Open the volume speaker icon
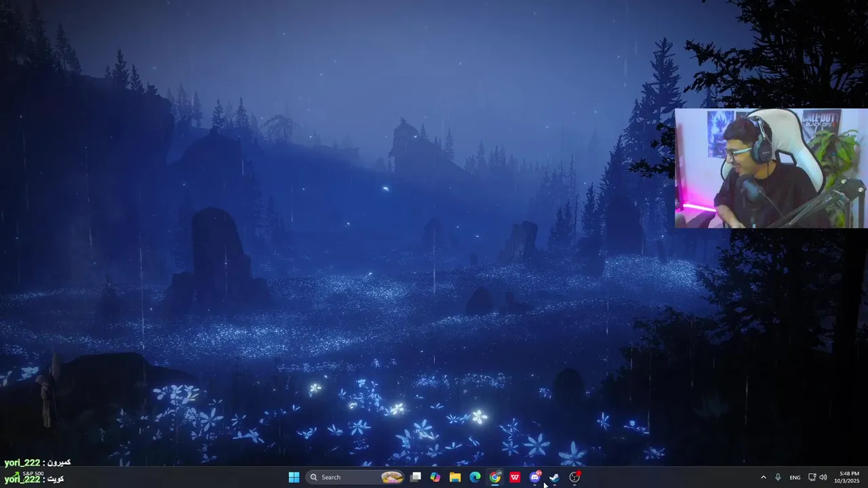 (x=823, y=477)
